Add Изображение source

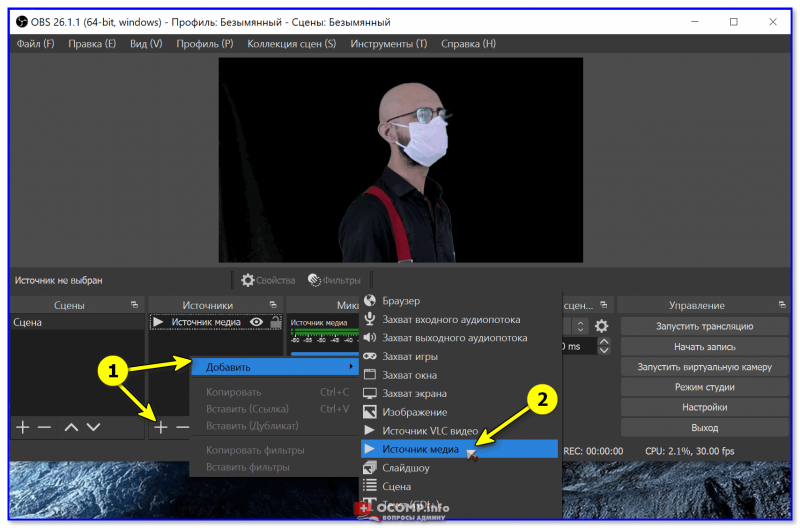pyautogui.click(x=459, y=412)
